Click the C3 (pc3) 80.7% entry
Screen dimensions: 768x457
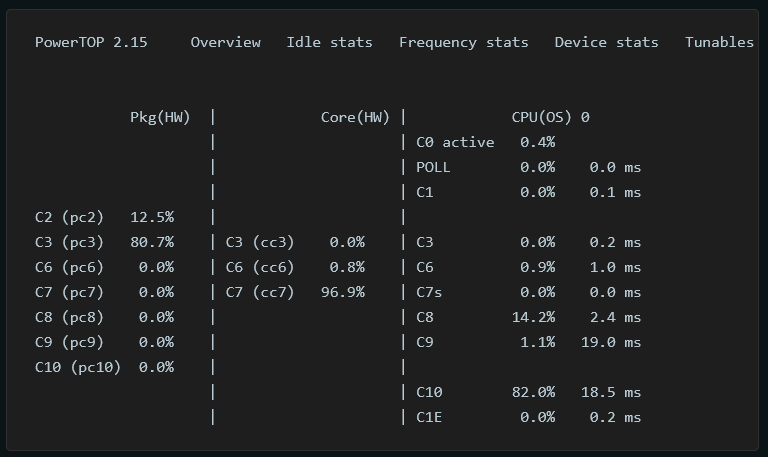pyautogui.click(x=104, y=242)
